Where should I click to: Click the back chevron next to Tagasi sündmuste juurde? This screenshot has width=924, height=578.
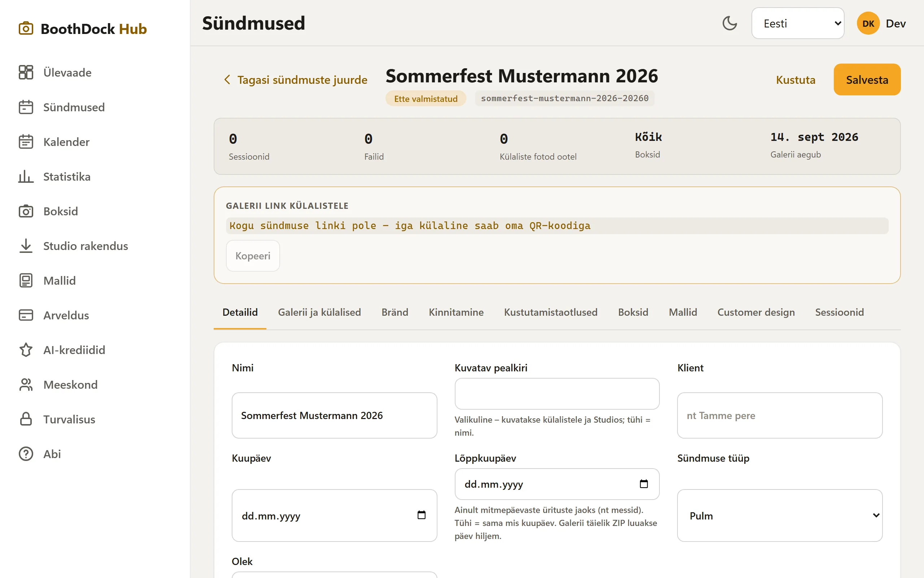(227, 79)
